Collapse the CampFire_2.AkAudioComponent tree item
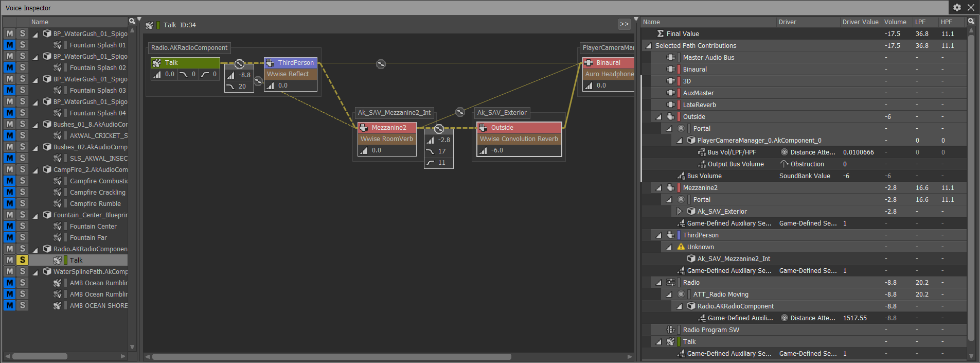Screen dimensions: 980x363 point(35,170)
